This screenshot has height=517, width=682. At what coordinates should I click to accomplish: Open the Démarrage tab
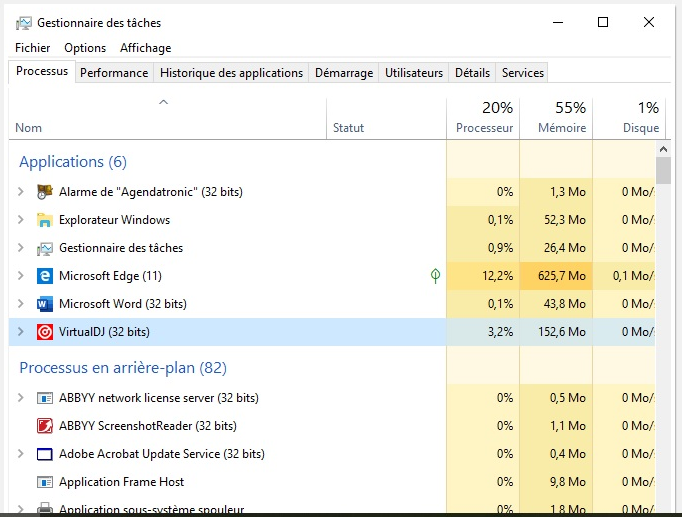pos(343,73)
